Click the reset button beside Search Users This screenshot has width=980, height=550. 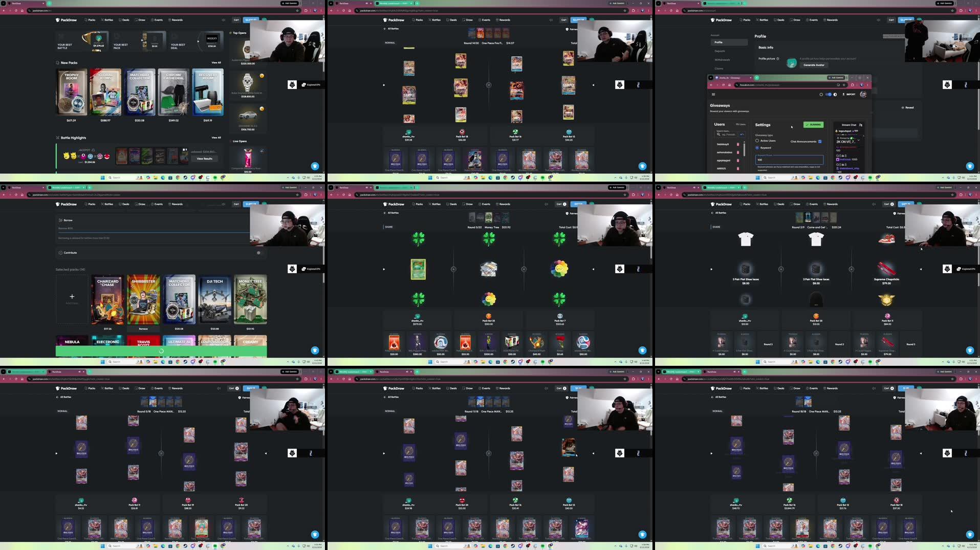(x=742, y=134)
